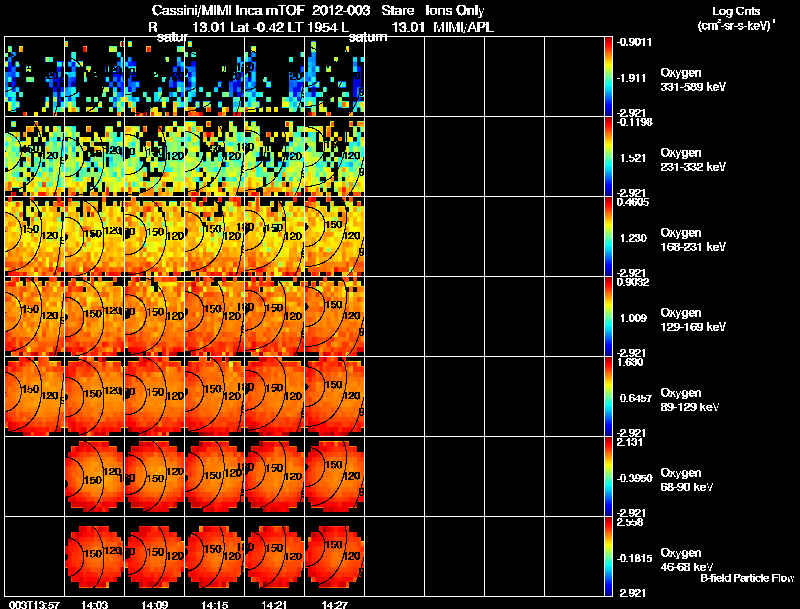Viewport: 800px width, 609px height.
Task: Select the 231-332 keV image at 14:21
Action: [x=274, y=156]
